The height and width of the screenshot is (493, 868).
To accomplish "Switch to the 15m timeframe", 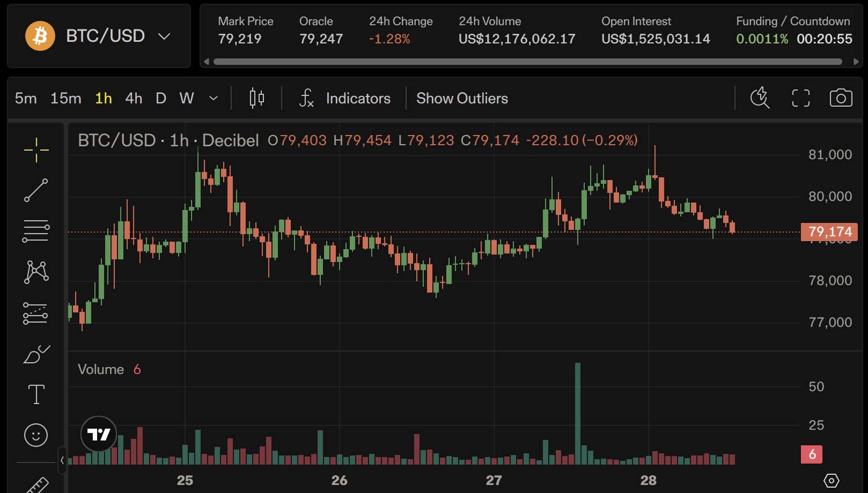I will coord(66,98).
